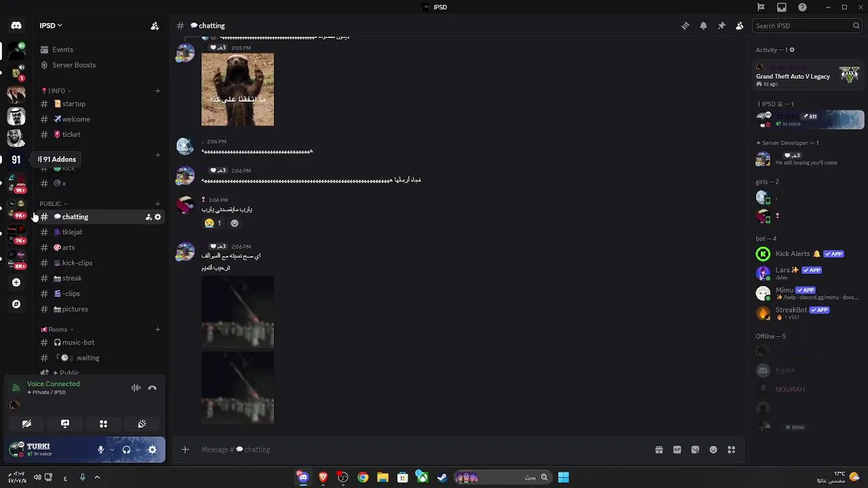The height and width of the screenshot is (488, 868).
Task: Edit chatting channel settings gear
Action: pyautogui.click(x=158, y=217)
